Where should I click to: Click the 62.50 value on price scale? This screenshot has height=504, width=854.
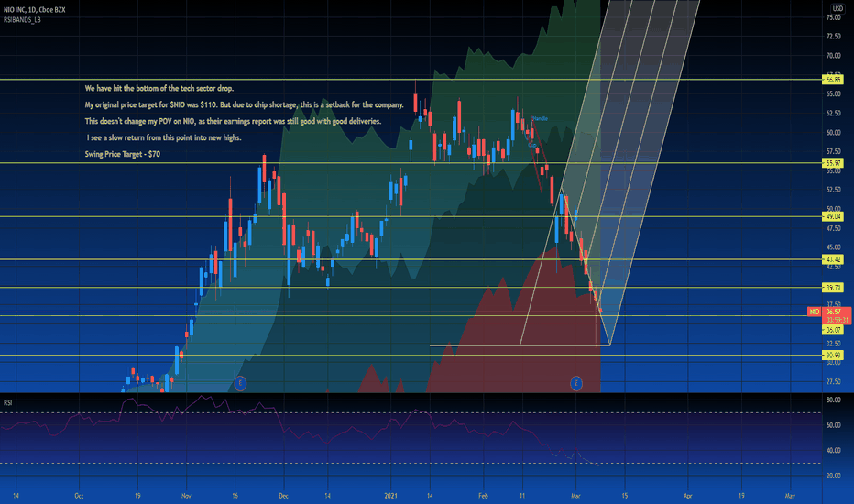pyautogui.click(x=833, y=114)
